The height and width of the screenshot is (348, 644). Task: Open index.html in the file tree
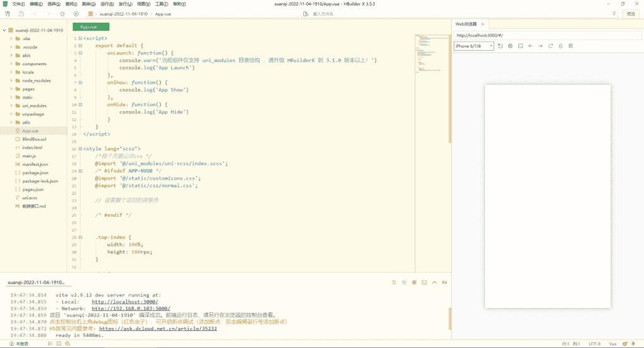[x=32, y=148]
